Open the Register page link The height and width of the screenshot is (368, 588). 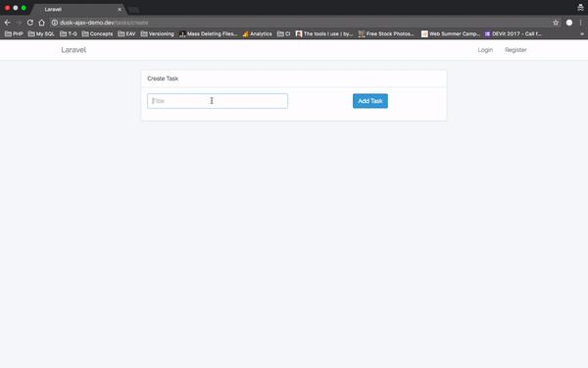[x=515, y=50]
